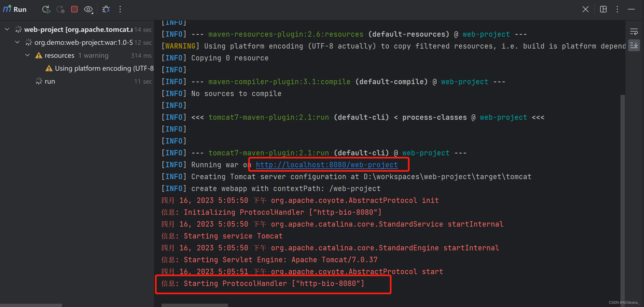Toggle the eye view options icon

click(x=88, y=9)
